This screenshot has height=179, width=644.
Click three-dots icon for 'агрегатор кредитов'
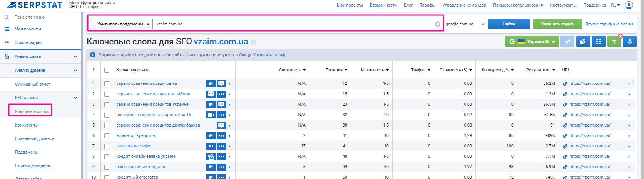pos(221,135)
